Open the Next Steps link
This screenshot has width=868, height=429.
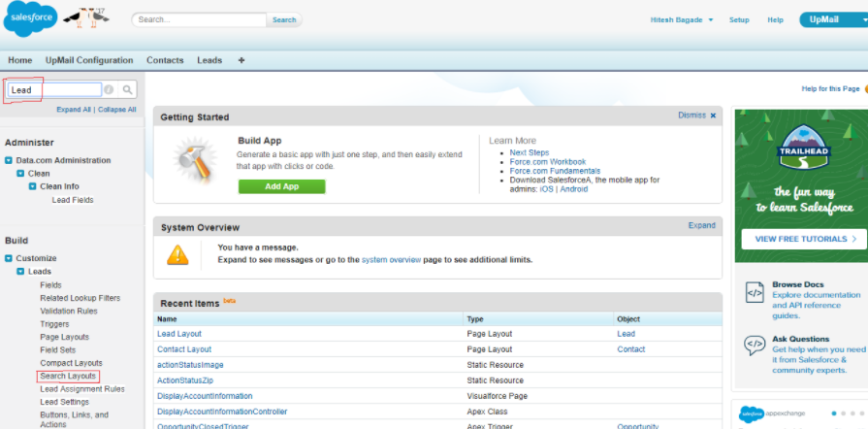[530, 152]
